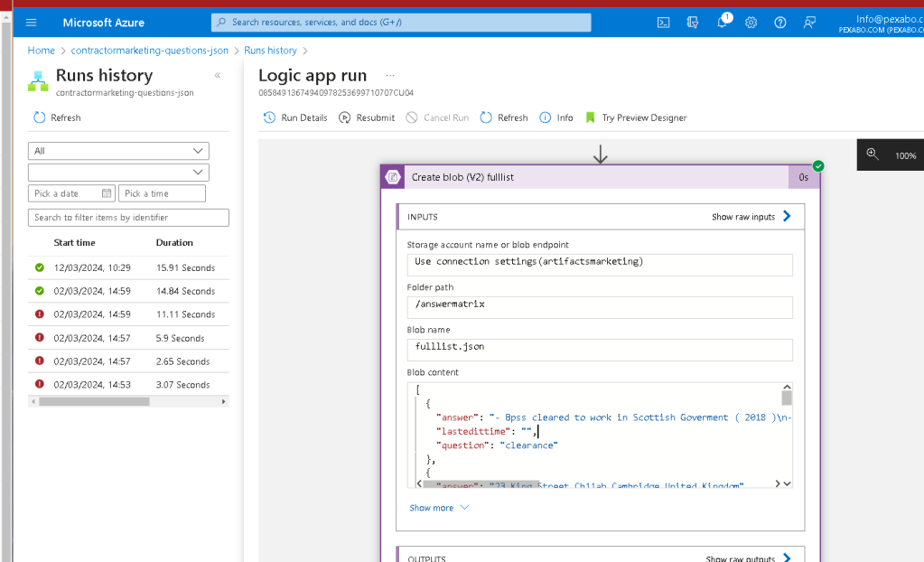Click the Pick a date field

[71, 193]
